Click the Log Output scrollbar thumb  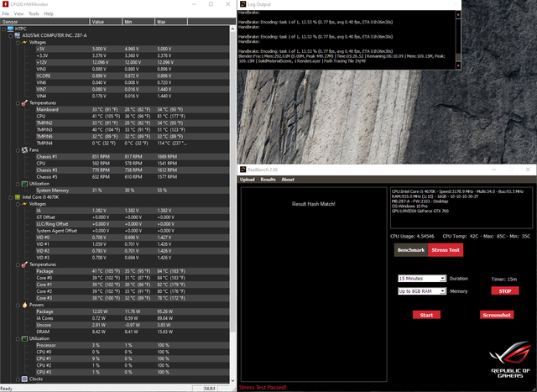click(458, 57)
